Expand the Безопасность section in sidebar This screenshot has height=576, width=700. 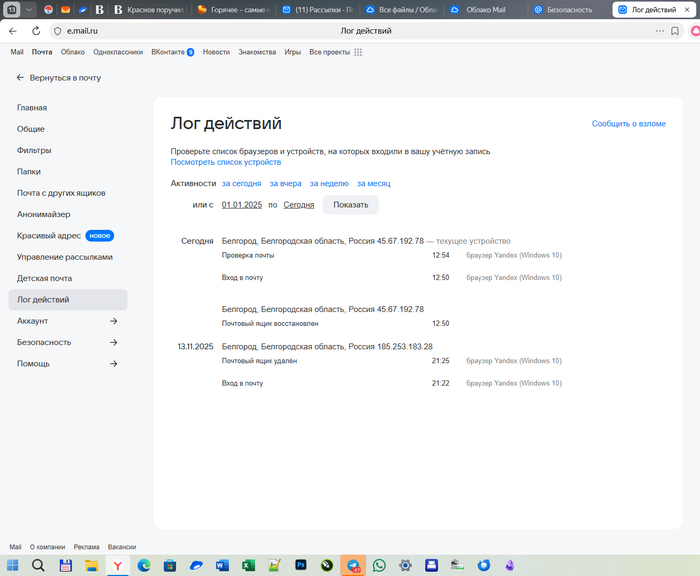click(113, 342)
